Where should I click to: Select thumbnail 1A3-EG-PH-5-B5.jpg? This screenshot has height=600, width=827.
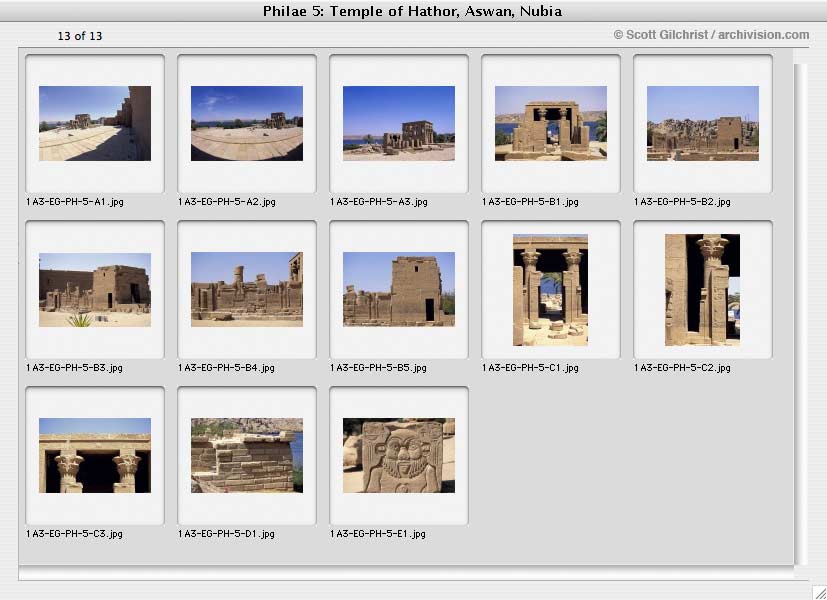tap(399, 289)
